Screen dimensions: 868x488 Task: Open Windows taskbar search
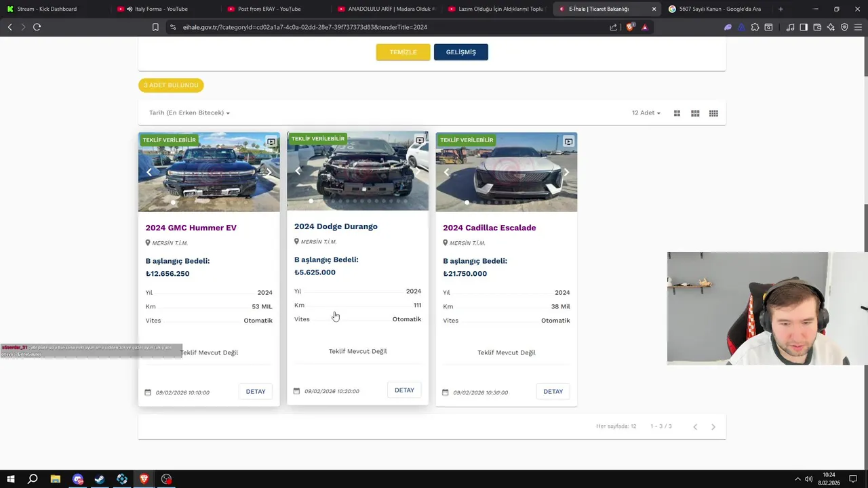(x=33, y=479)
